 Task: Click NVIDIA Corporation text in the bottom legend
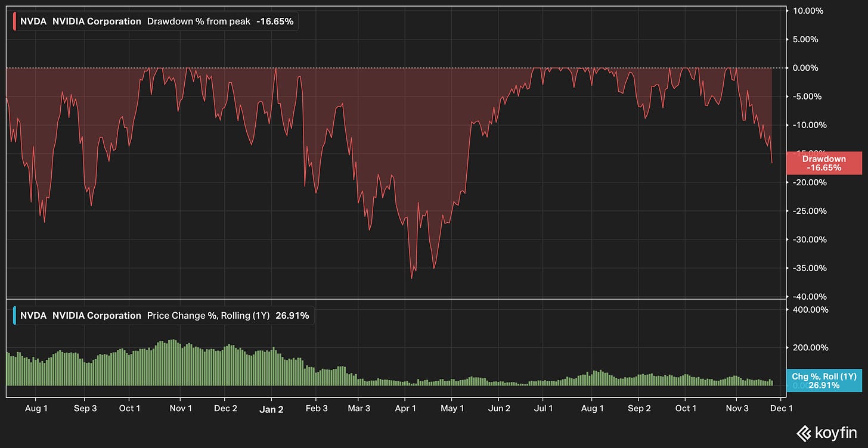95,315
